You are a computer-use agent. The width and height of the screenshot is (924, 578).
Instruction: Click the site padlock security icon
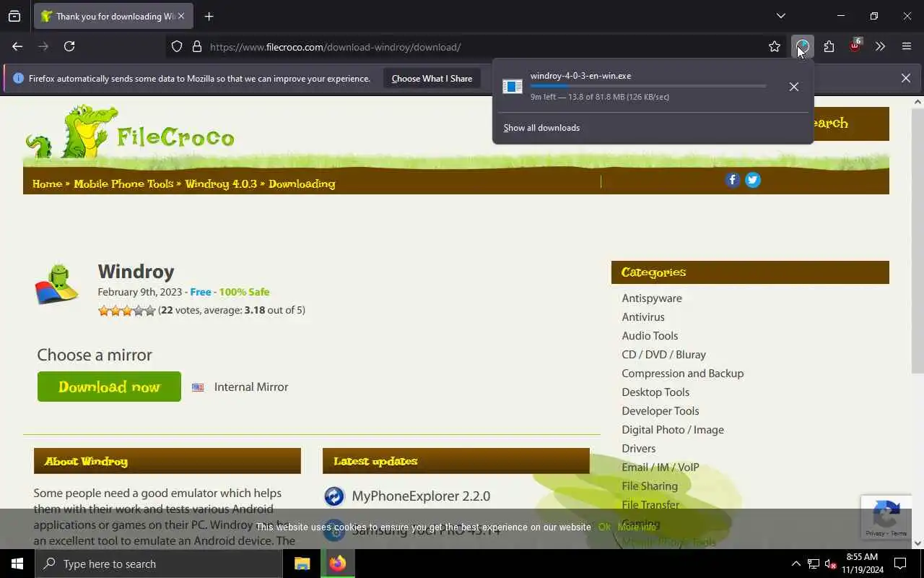coord(196,47)
